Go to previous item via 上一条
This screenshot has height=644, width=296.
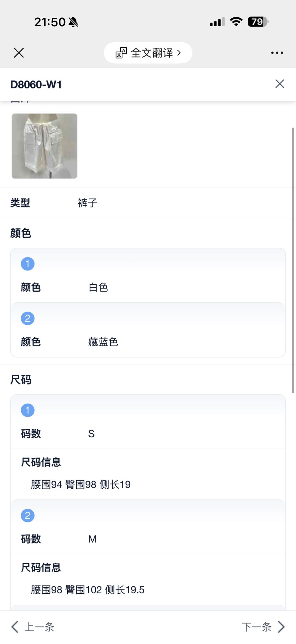[39, 627]
